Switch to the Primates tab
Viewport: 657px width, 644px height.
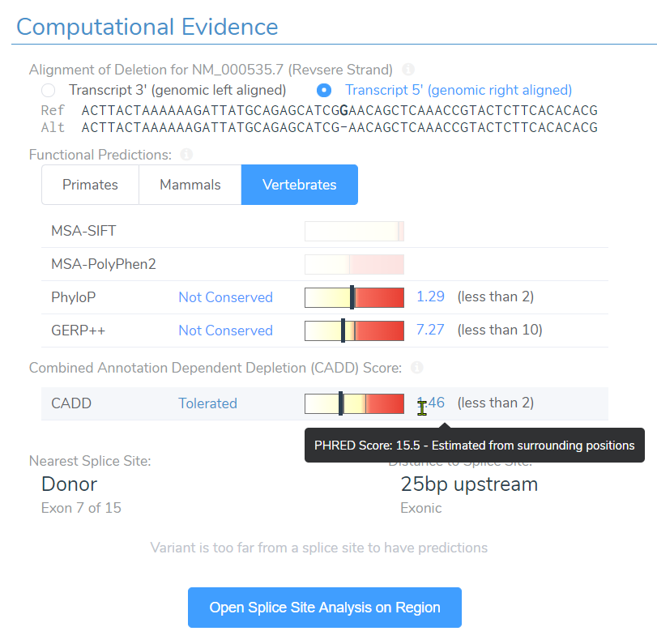coord(90,185)
